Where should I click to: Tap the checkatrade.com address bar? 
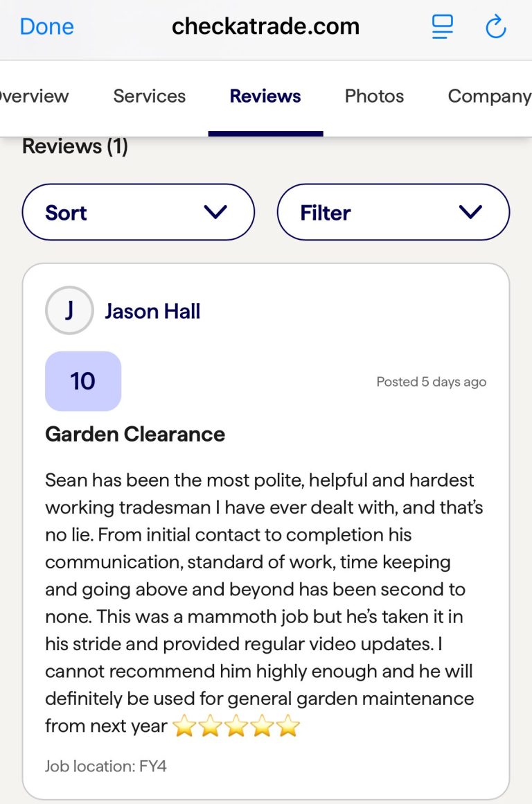pyautogui.click(x=265, y=26)
